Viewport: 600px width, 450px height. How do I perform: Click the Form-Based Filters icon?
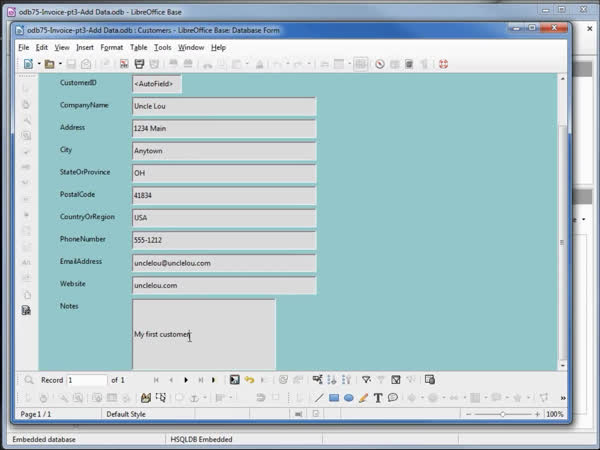tap(396, 380)
